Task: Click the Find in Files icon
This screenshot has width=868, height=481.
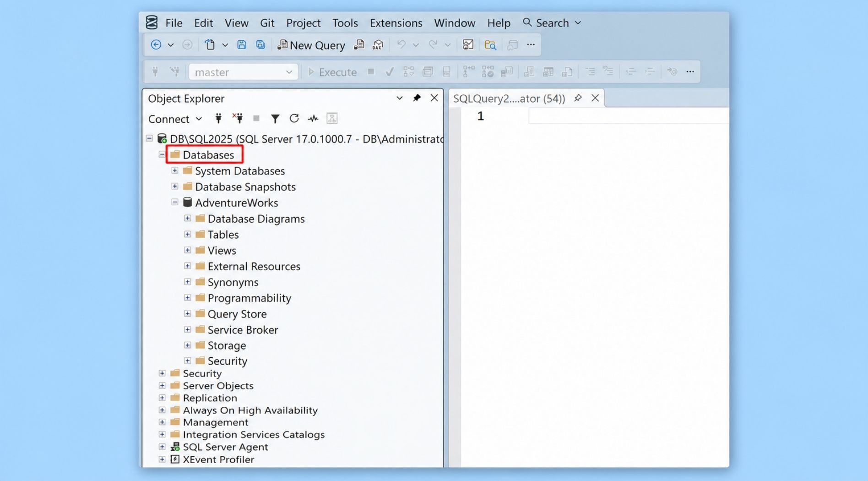Action: click(x=490, y=44)
